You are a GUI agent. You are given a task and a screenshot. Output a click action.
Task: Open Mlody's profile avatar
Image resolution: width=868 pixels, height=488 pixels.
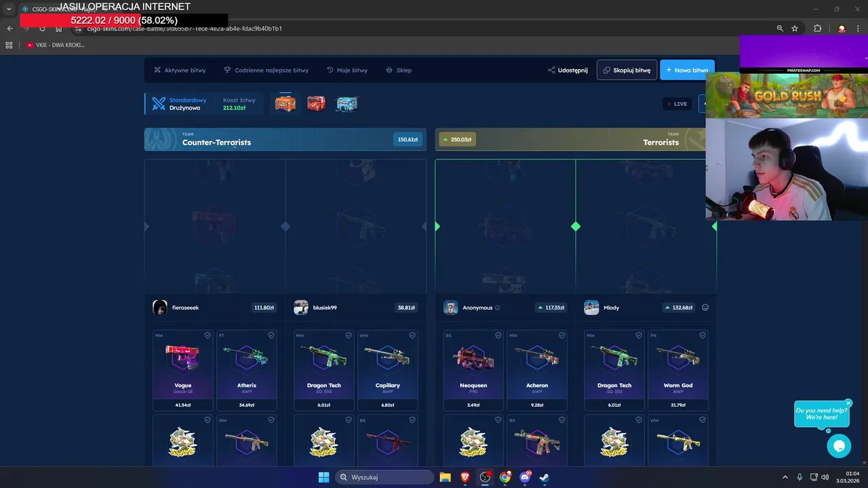pyautogui.click(x=591, y=308)
